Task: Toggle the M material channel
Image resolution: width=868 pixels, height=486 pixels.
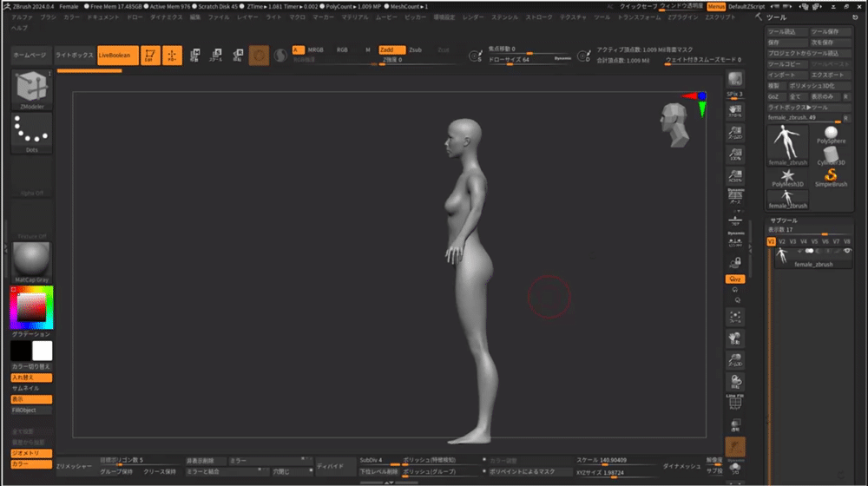Action: point(367,49)
